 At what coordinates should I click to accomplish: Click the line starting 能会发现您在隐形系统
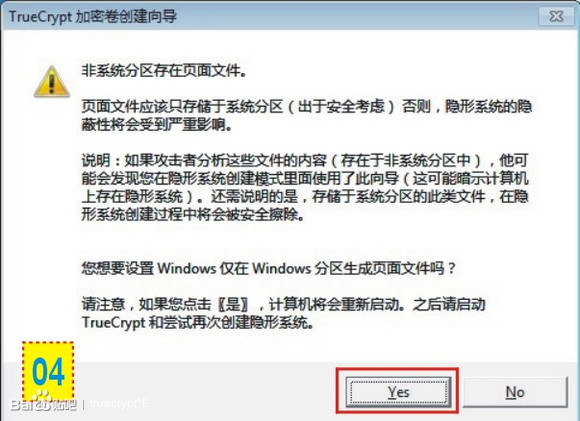(305, 178)
